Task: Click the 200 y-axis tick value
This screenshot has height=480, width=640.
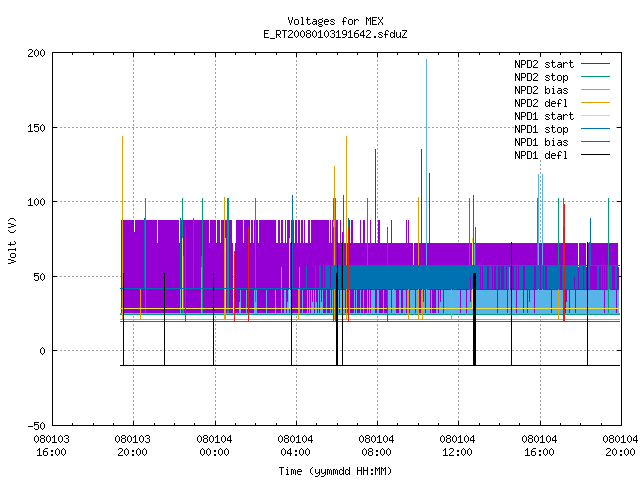Action: [x=37, y=53]
